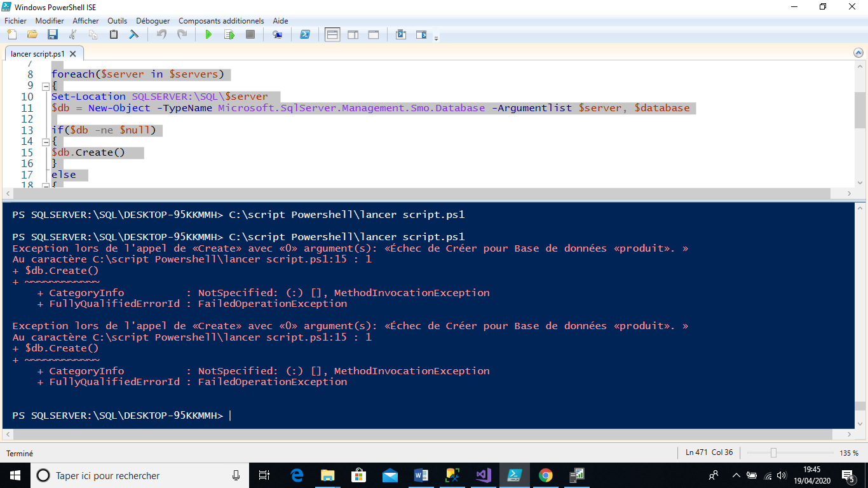The image size is (868, 488).
Task: Show the command window icon in the toolbar
Action: (401, 34)
